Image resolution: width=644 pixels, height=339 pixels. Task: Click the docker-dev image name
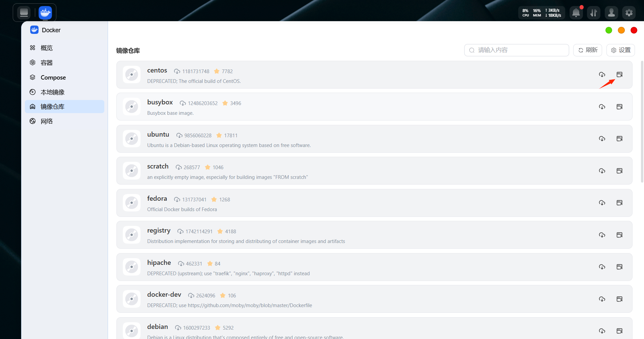click(x=164, y=295)
